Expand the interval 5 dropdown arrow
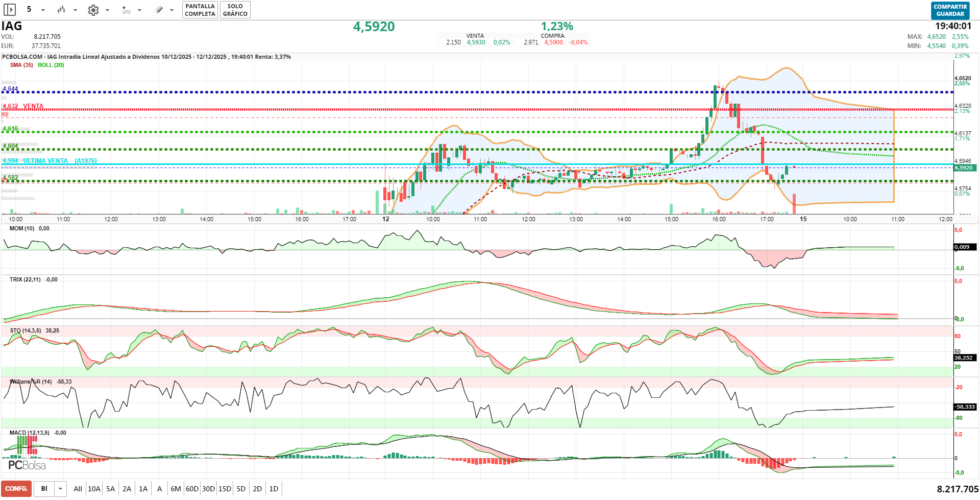The height and width of the screenshot is (500, 980). click(43, 10)
